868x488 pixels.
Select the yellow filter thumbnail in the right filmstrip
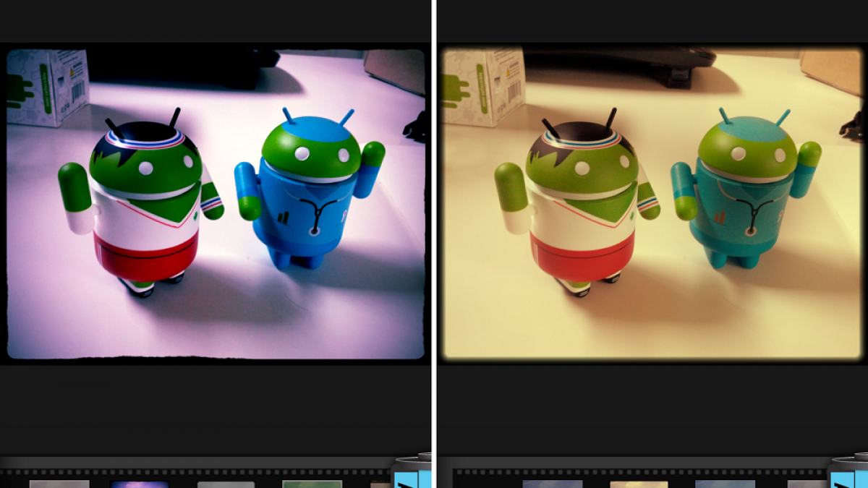(639, 484)
